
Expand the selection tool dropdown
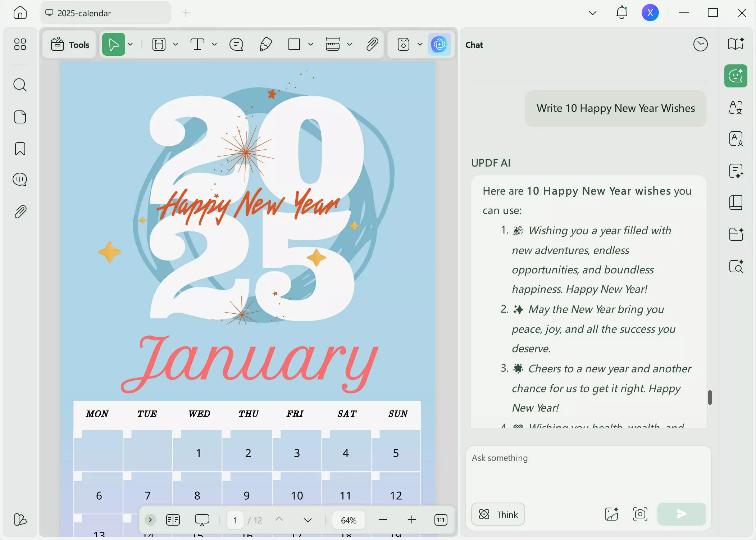point(130,44)
